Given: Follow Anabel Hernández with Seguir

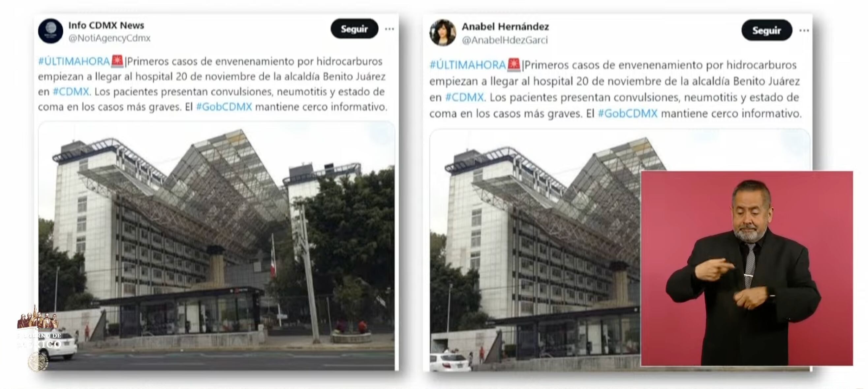Looking at the screenshot, I should 766,30.
